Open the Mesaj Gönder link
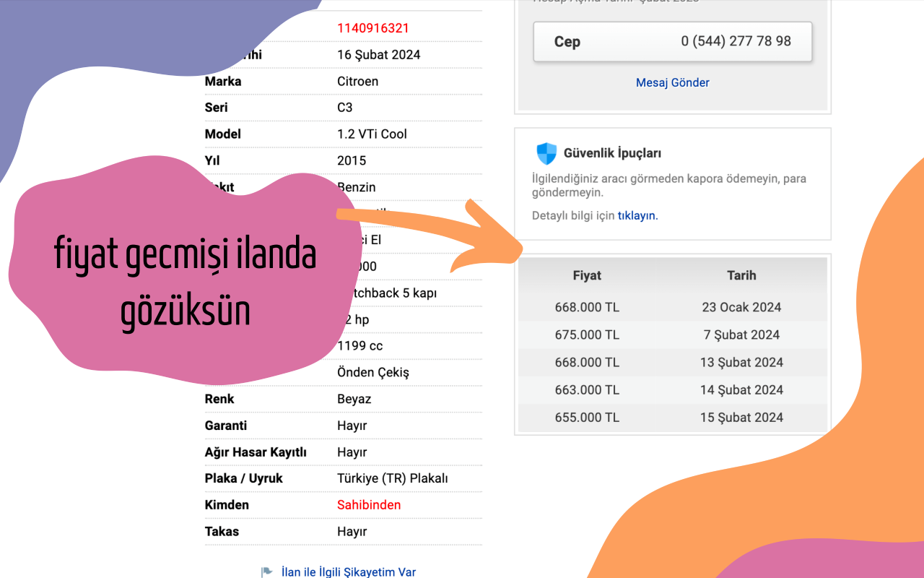Screen dimensions: 924x578 (x=673, y=82)
